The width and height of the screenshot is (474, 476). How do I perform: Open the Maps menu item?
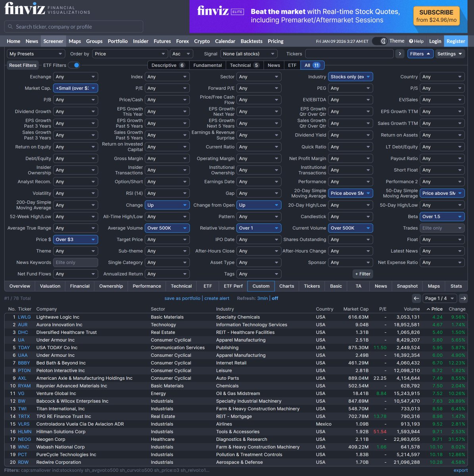coord(75,41)
